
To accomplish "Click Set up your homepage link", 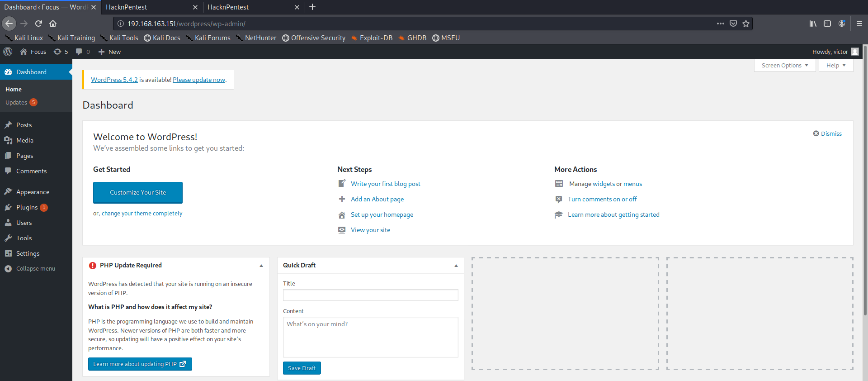I will (382, 214).
